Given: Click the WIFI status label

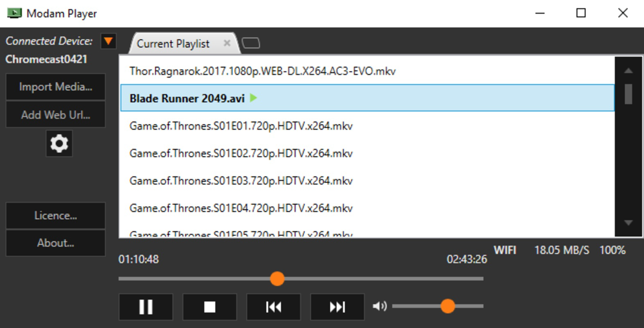Looking at the screenshot, I should point(505,250).
